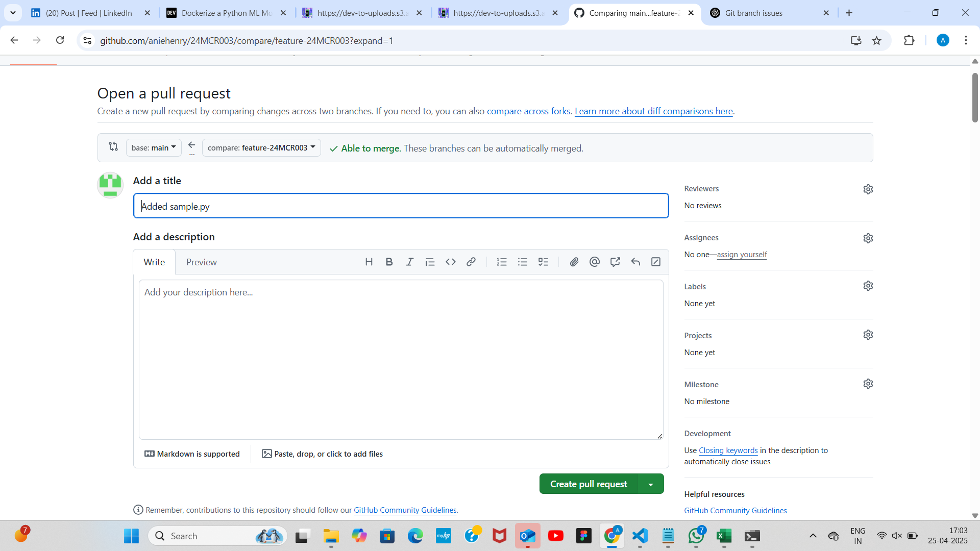
Task: Insert a numbered list
Action: tap(502, 262)
